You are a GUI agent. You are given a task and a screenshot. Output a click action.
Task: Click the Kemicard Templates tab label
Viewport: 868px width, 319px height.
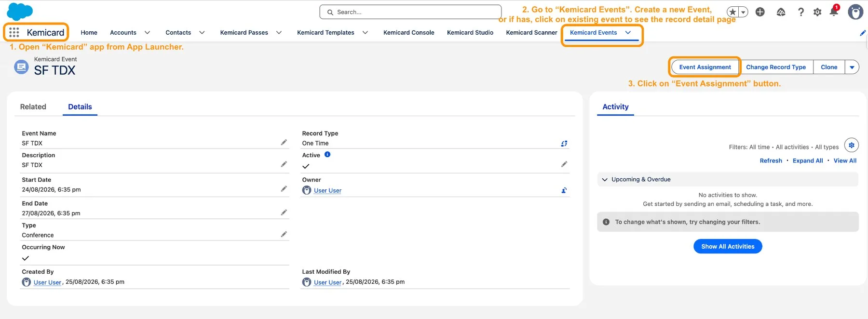tap(325, 33)
